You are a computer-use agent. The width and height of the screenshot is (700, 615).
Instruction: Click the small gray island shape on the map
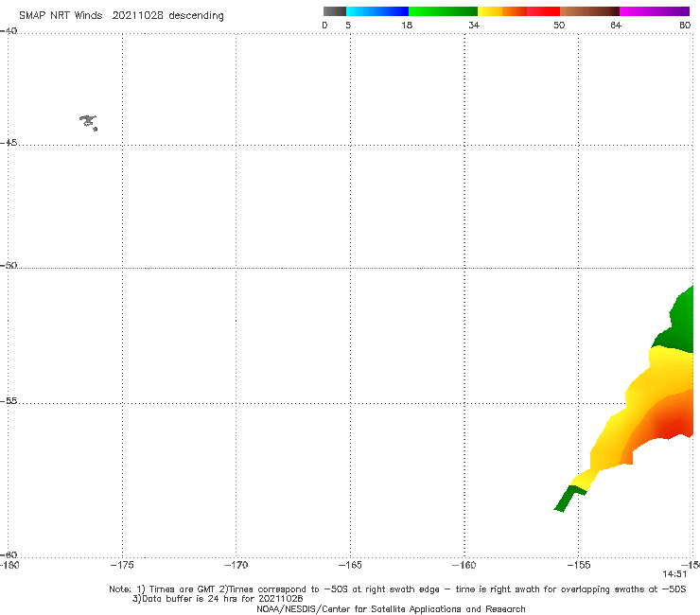pyautogui.click(x=88, y=122)
